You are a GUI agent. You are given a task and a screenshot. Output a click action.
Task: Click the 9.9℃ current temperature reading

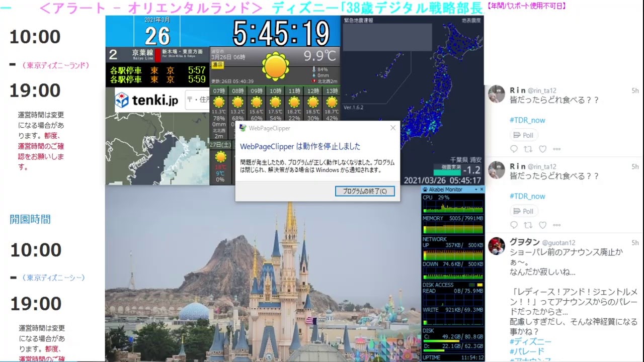(x=320, y=55)
